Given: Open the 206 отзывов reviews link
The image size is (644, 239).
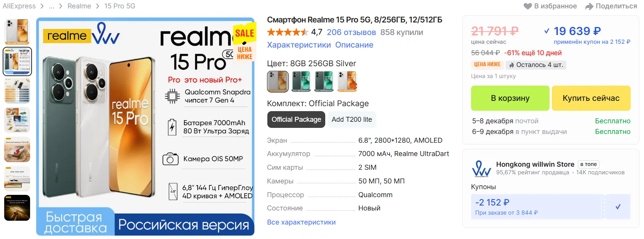Looking at the screenshot, I should pyautogui.click(x=351, y=32).
